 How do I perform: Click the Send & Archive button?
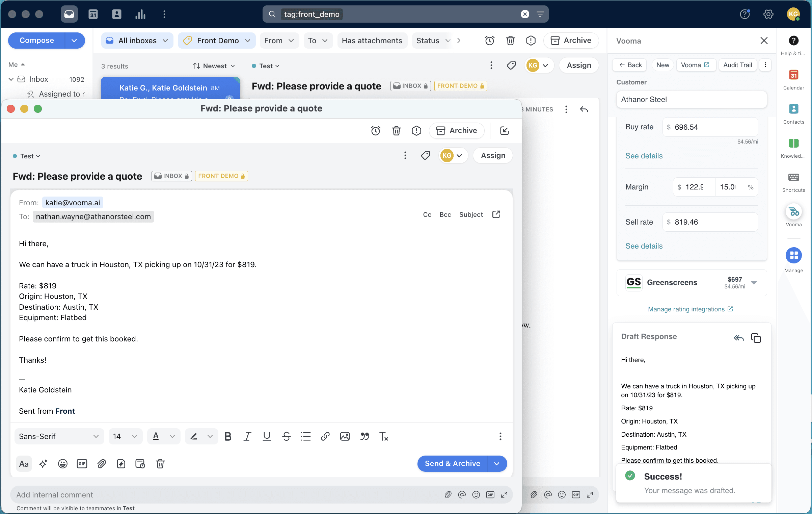pos(452,464)
